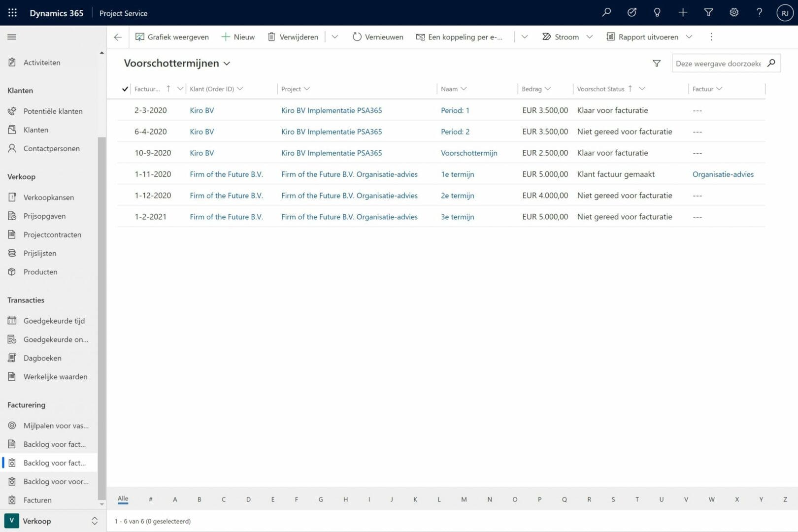
Task: Open the RJ user account avatar
Action: pyautogui.click(x=785, y=13)
